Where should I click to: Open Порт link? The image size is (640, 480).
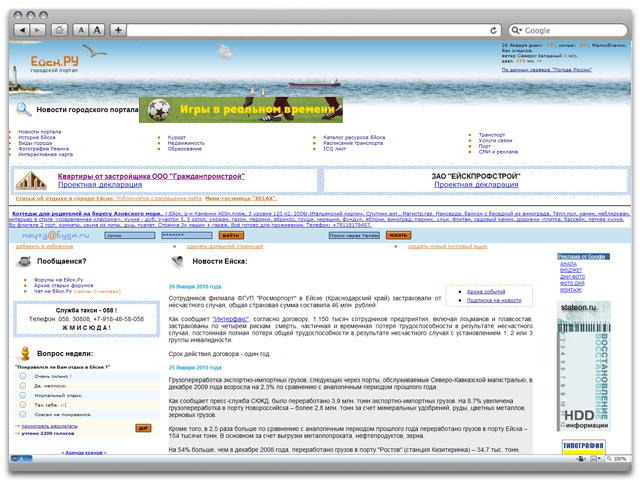(x=484, y=146)
